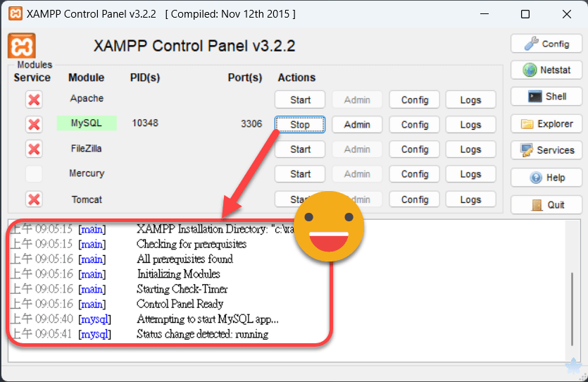Start the Apache module
This screenshot has height=382, width=588.
(300, 100)
